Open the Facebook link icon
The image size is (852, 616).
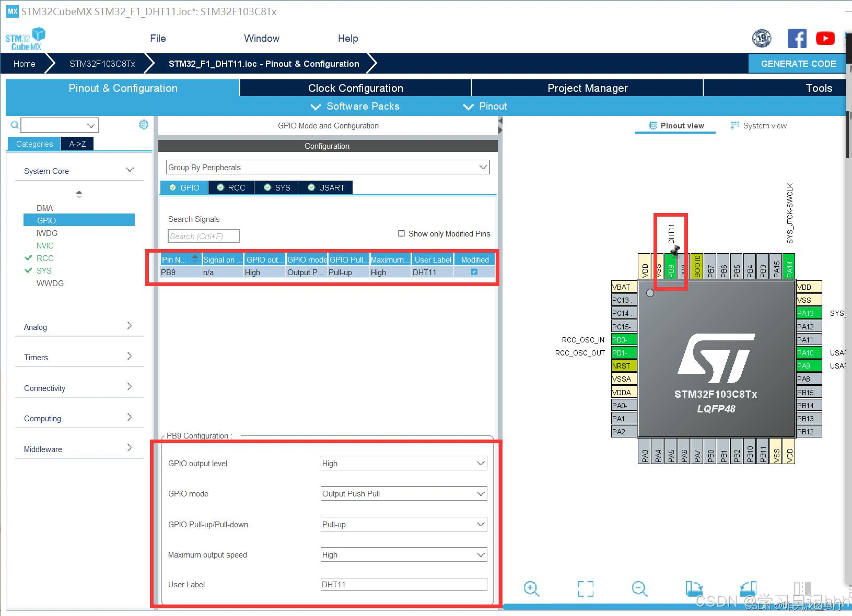pos(797,38)
